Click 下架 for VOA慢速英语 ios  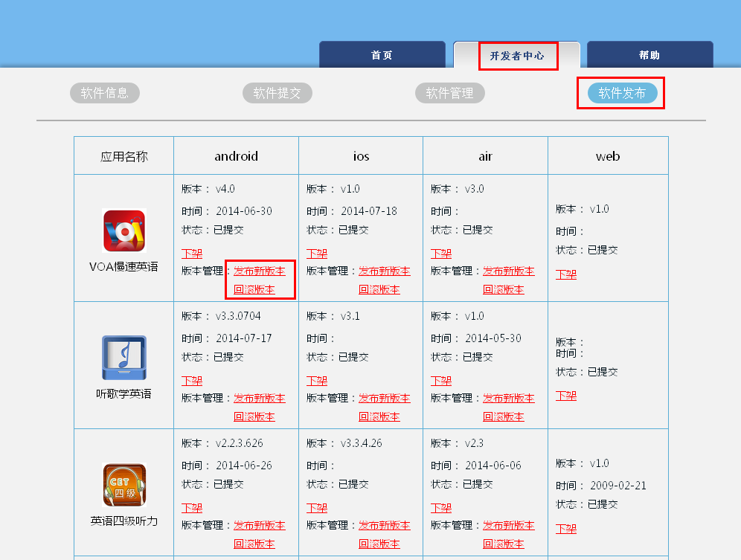point(317,254)
